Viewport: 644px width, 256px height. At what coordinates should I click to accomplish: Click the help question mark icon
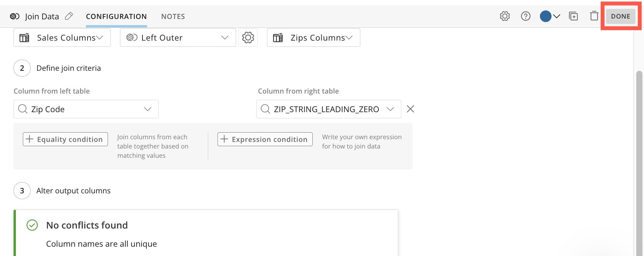click(x=526, y=16)
